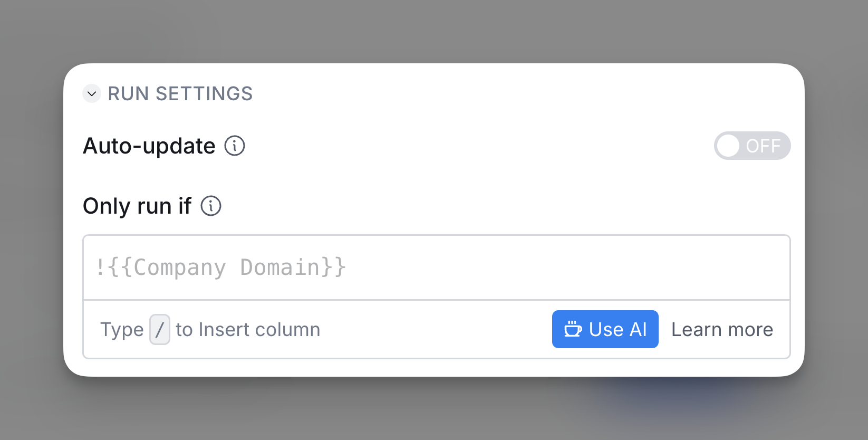Turn on the Auto-update switch
868x440 pixels.
(752, 146)
